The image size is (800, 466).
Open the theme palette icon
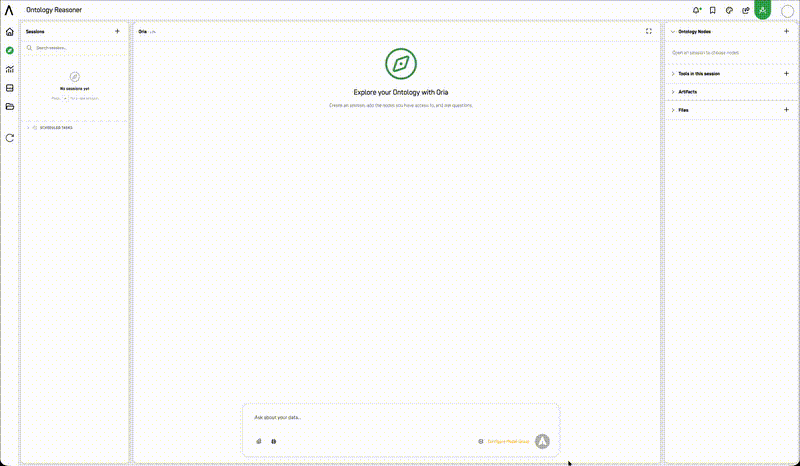pos(729,10)
